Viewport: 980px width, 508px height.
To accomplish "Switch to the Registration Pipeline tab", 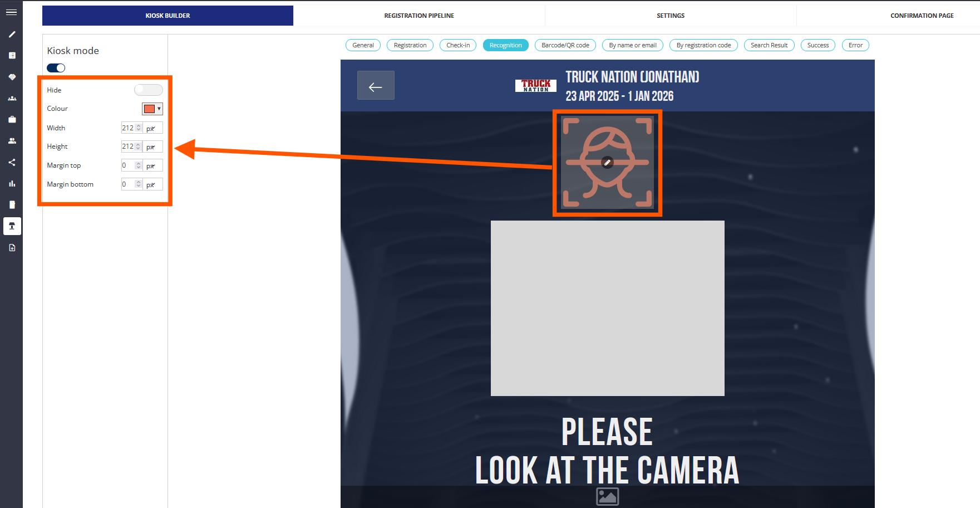I will pyautogui.click(x=419, y=16).
